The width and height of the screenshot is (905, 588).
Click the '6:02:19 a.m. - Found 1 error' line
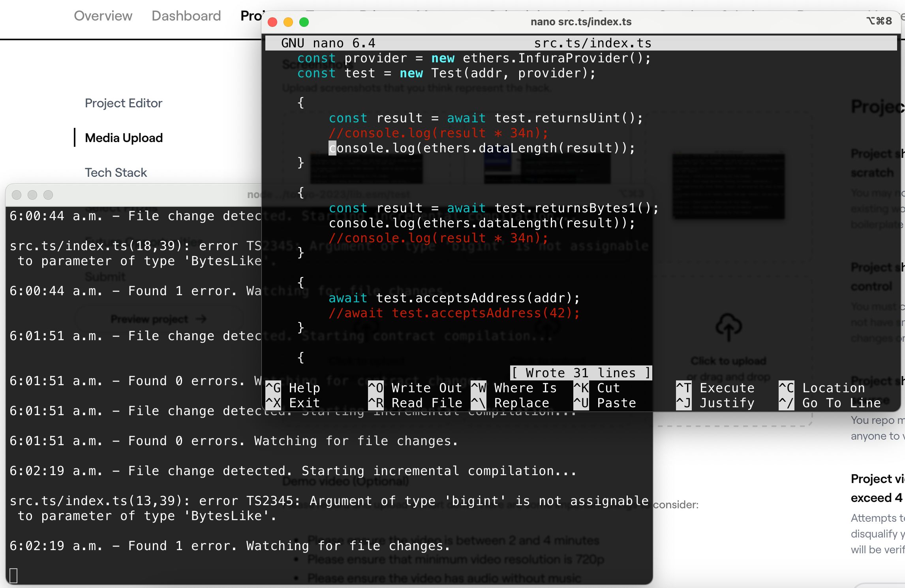point(230,546)
